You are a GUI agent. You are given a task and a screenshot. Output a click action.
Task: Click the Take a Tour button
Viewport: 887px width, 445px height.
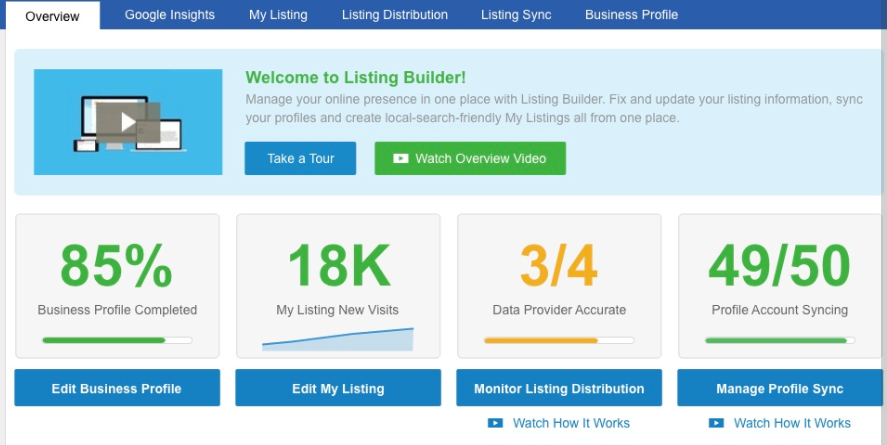click(300, 158)
